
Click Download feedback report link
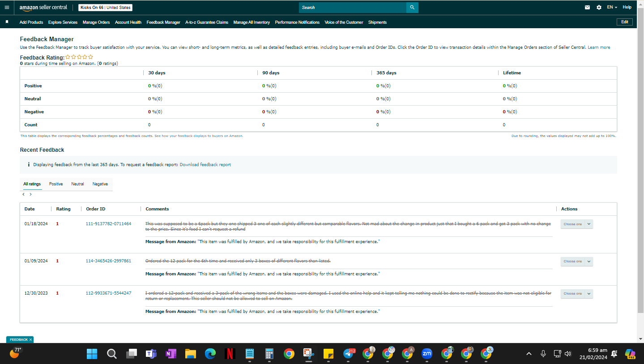(205, 165)
